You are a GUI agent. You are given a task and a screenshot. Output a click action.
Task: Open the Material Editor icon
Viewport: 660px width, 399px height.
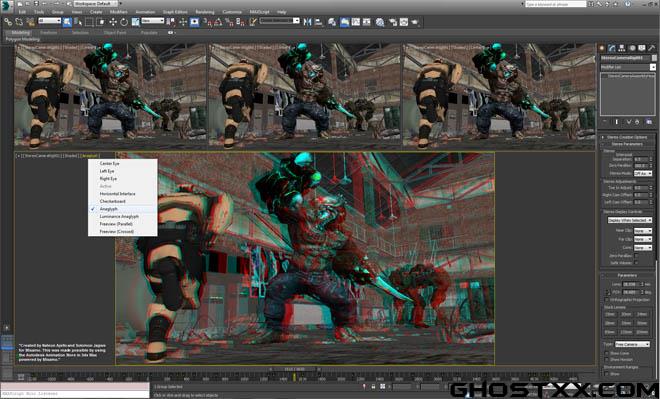point(380,22)
